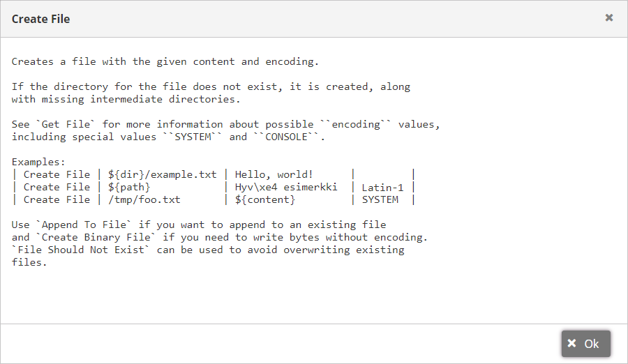The height and width of the screenshot is (364, 628).
Task: Click the Hyv\xe4 esimerkki example text
Action: coord(286,187)
